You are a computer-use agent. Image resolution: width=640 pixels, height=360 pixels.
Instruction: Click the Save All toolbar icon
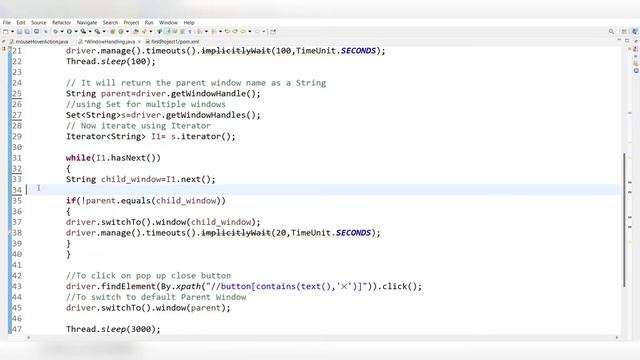click(x=27, y=31)
